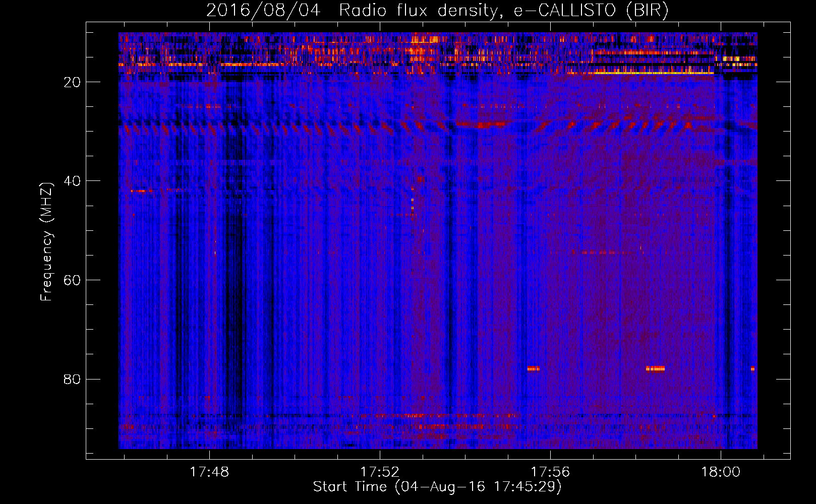Click the 60 MHz frequency tick label
Viewport: 816px width, 504px height.
(x=73, y=280)
